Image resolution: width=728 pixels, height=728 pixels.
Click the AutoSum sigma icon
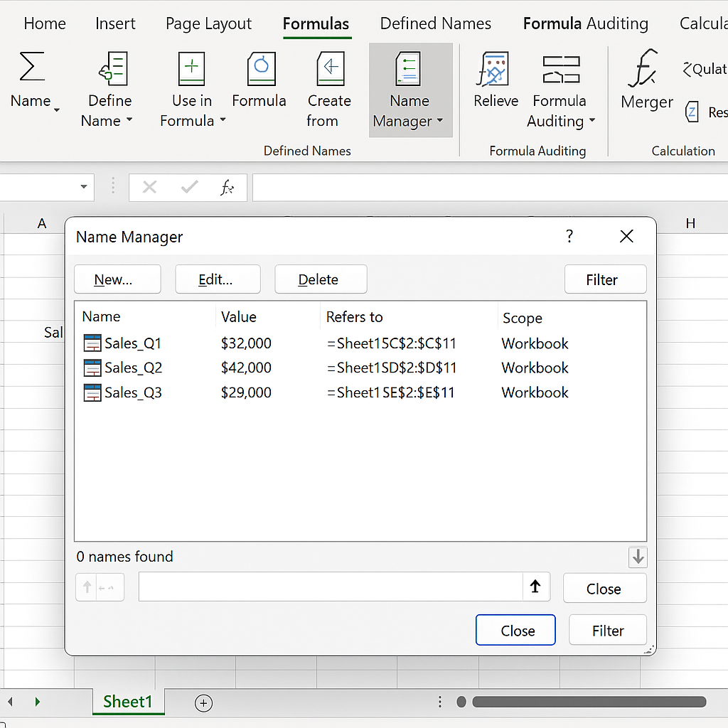pyautogui.click(x=32, y=66)
